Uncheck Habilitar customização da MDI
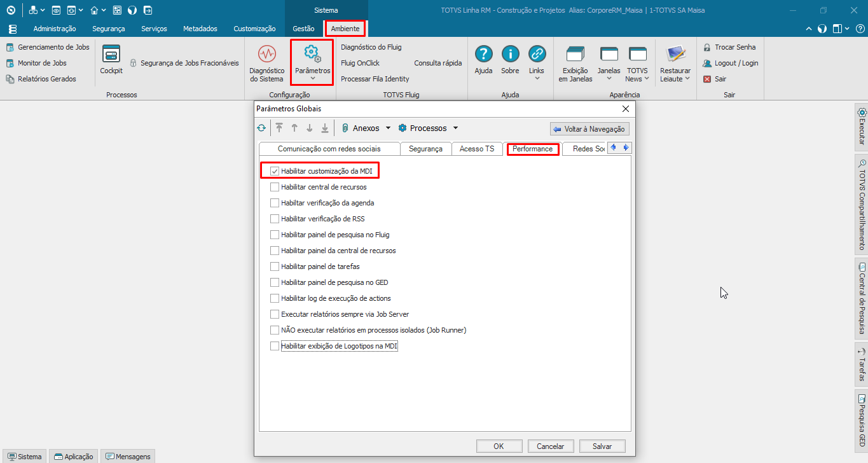The height and width of the screenshot is (463, 868). [x=275, y=171]
